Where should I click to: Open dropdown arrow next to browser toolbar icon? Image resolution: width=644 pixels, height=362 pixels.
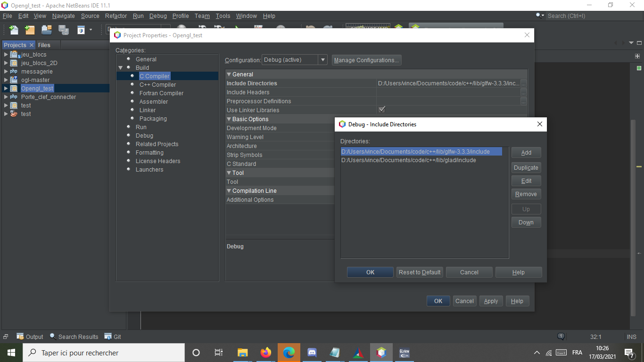coord(91,30)
